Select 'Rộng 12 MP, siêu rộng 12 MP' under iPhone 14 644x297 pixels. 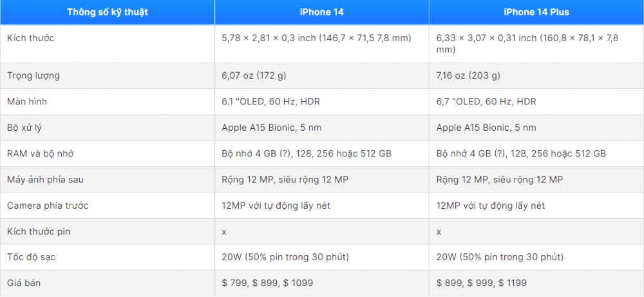click(285, 180)
